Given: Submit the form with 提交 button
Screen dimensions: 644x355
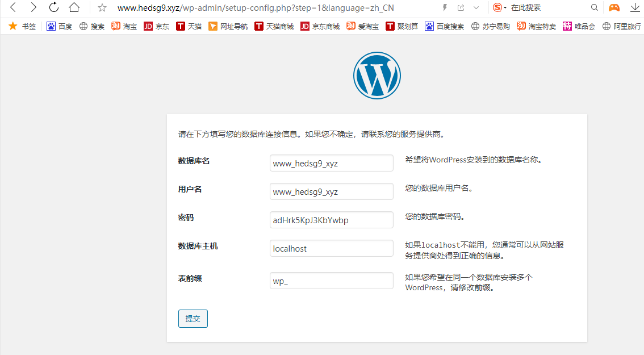Looking at the screenshot, I should point(193,319).
